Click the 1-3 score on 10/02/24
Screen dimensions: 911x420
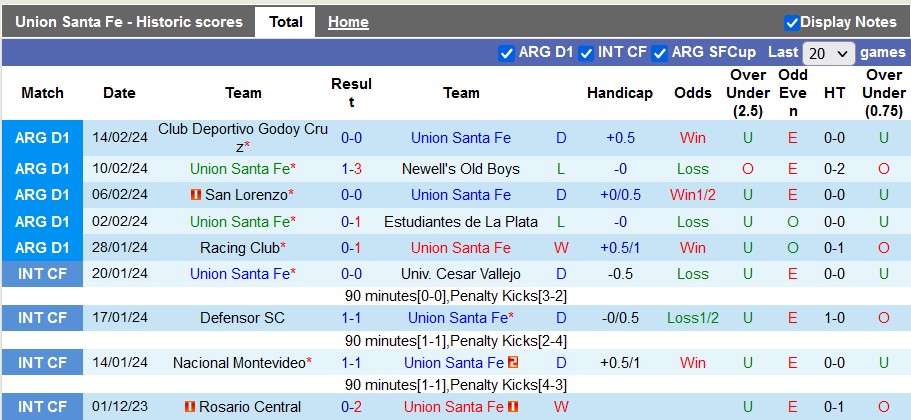[351, 169]
